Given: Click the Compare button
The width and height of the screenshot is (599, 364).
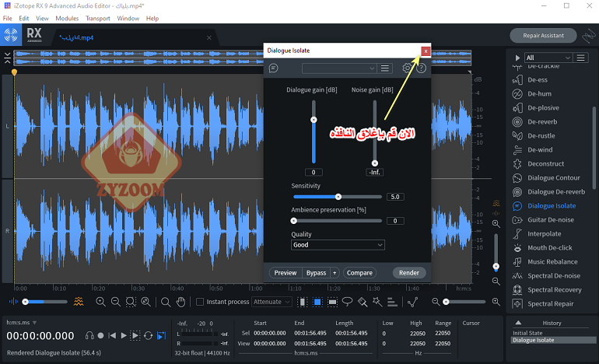Looking at the screenshot, I should [359, 273].
